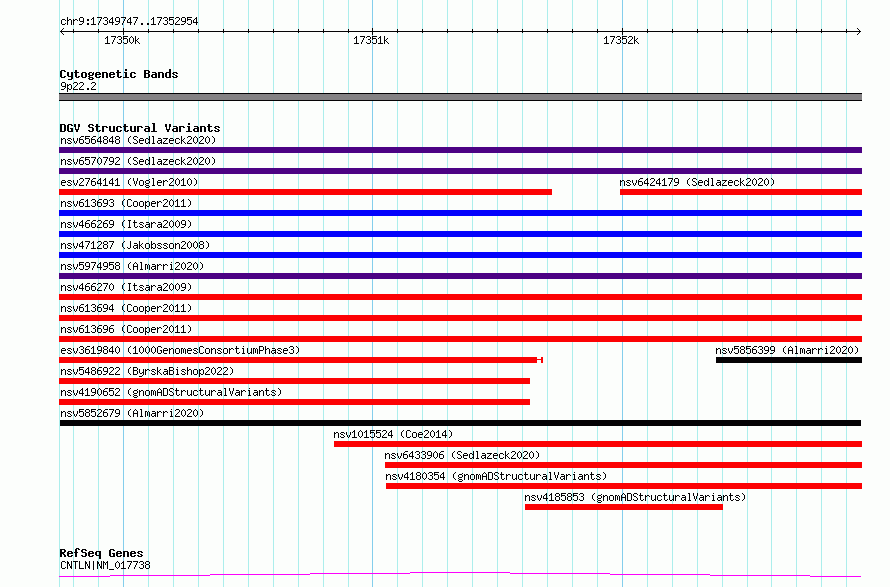The height and width of the screenshot is (587, 890).
Task: Click the 17351k ruler label
Action: click(x=371, y=40)
